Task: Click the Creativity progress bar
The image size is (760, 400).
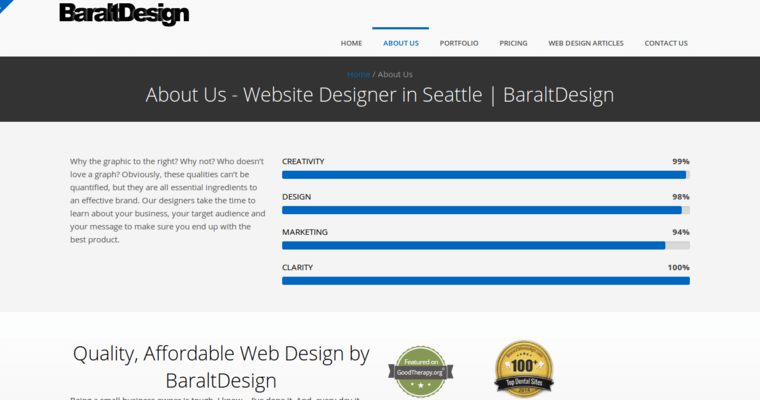Action: 485,175
